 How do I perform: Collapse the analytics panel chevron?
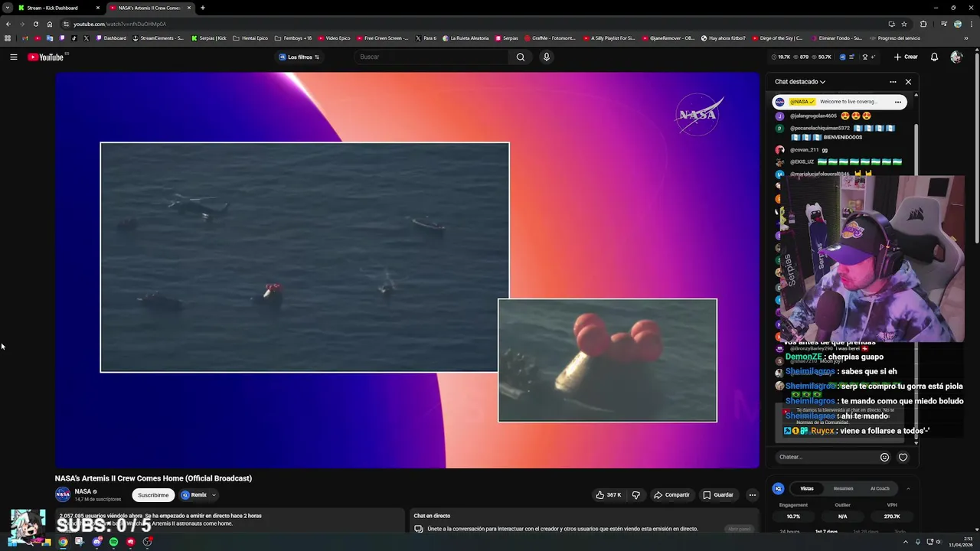(908, 488)
